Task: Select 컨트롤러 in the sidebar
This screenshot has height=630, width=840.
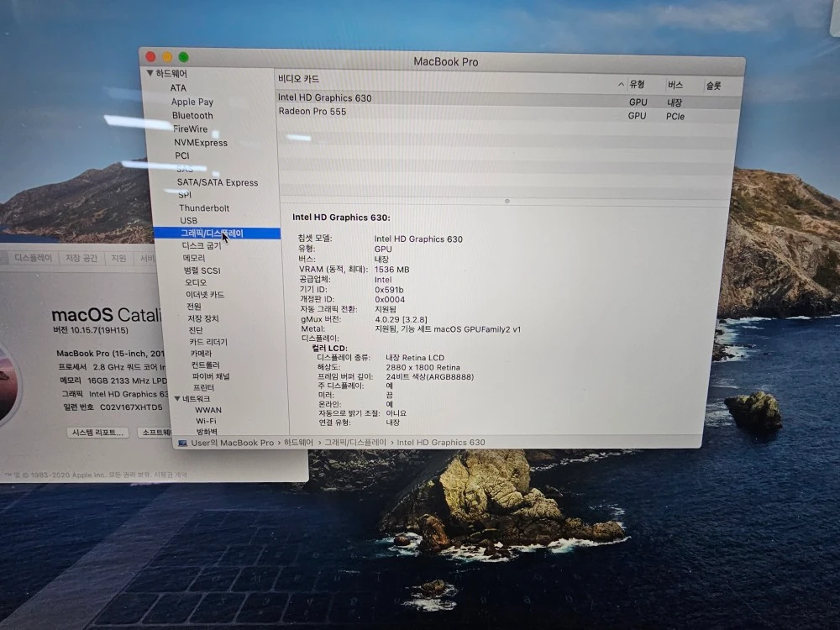Action: point(205,365)
